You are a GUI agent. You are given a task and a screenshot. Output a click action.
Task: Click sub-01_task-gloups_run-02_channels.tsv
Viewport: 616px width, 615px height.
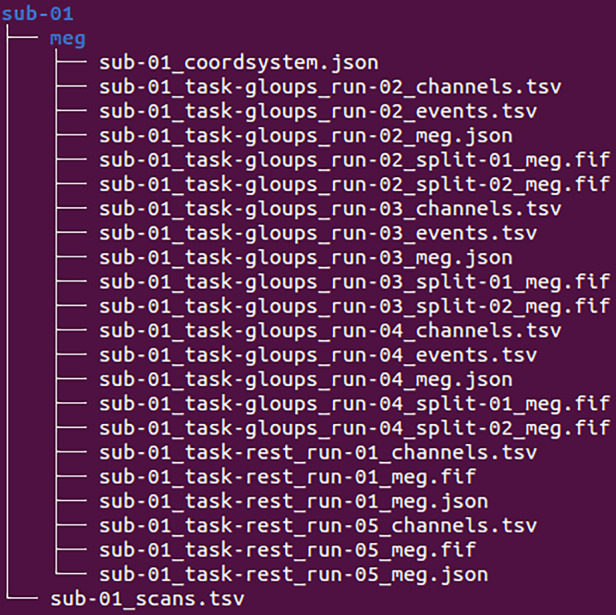330,87
